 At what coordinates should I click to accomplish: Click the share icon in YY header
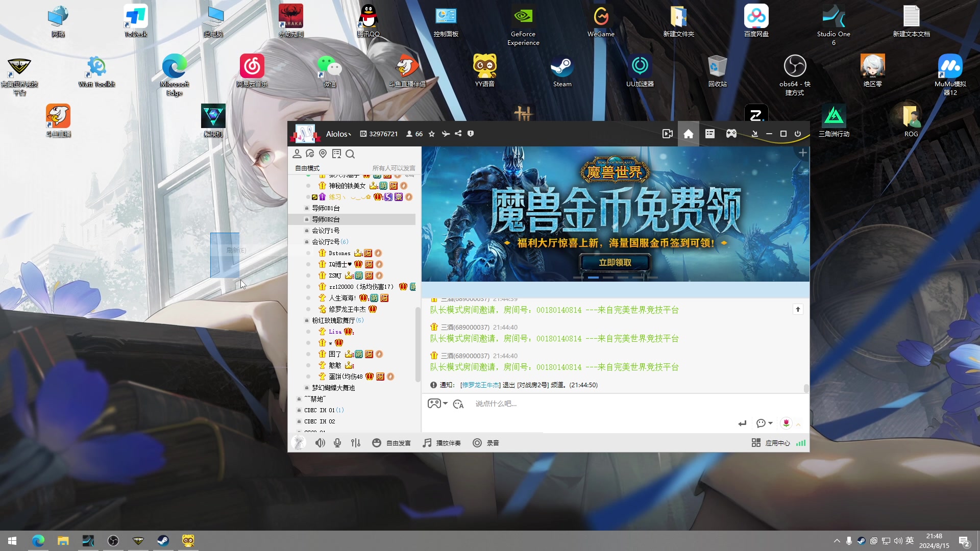[458, 134]
